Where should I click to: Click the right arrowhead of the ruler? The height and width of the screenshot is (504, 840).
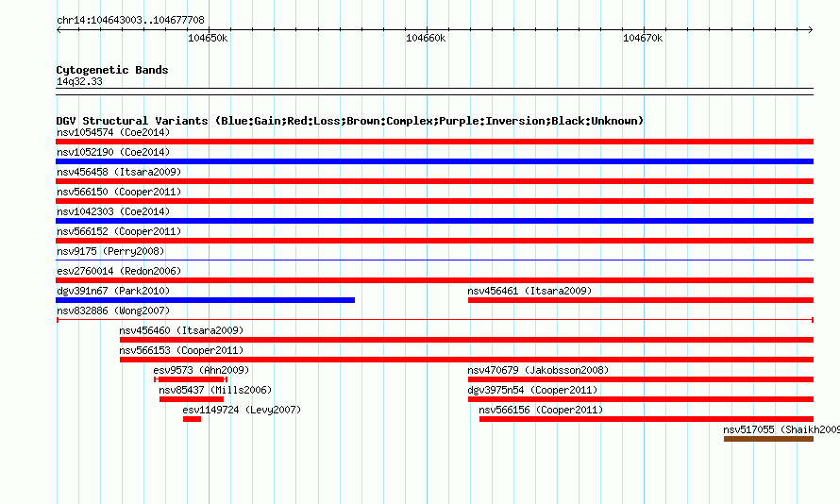click(x=811, y=29)
